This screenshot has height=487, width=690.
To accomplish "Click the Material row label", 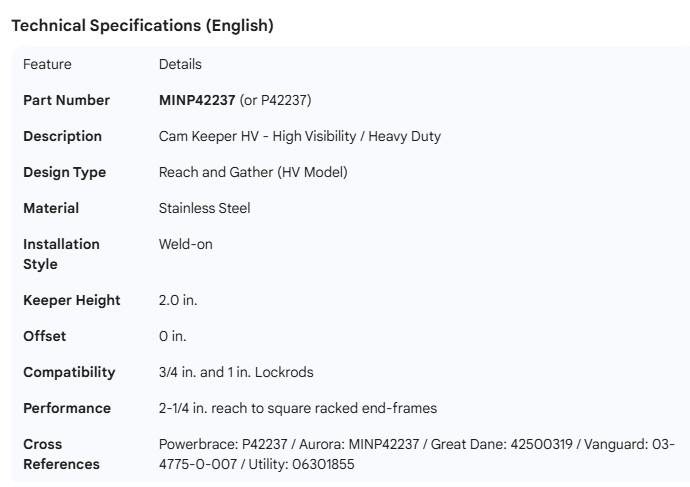I will tap(51, 208).
